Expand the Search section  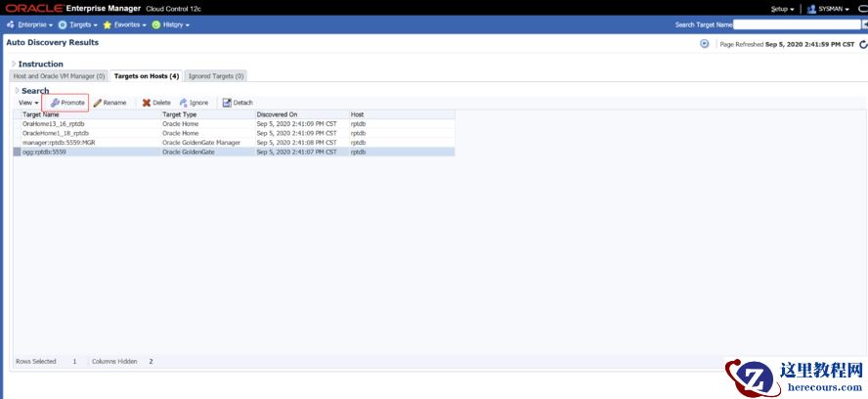(x=18, y=90)
